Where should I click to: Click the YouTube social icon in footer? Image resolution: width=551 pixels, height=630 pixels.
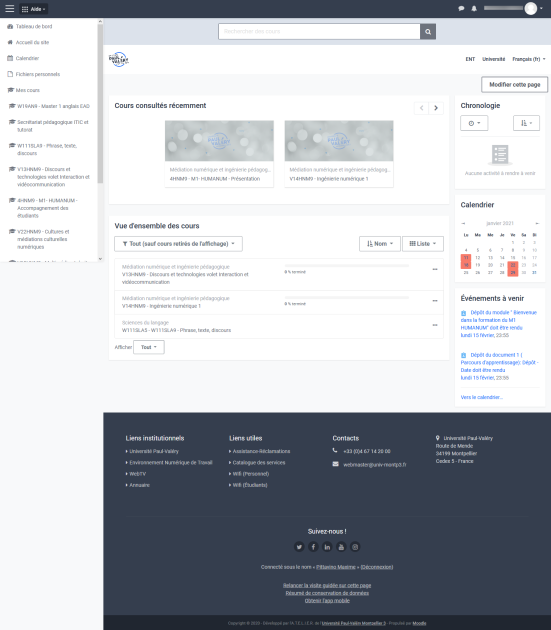341,547
